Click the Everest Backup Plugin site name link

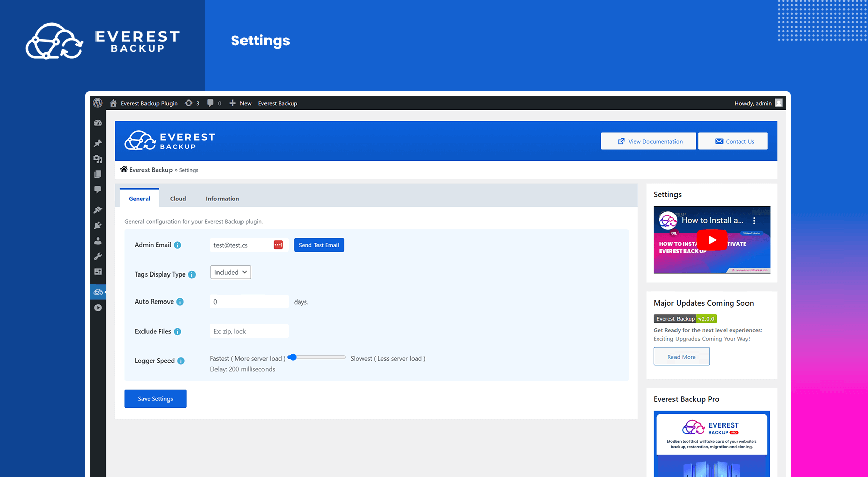(x=149, y=103)
